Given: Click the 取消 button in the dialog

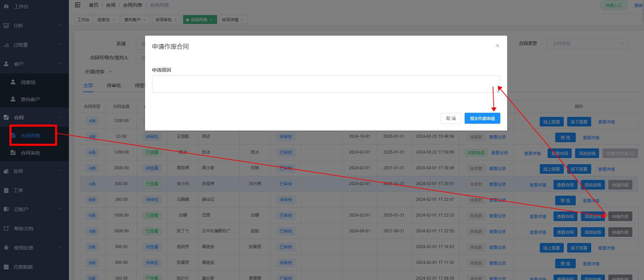Looking at the screenshot, I should pyautogui.click(x=451, y=118).
